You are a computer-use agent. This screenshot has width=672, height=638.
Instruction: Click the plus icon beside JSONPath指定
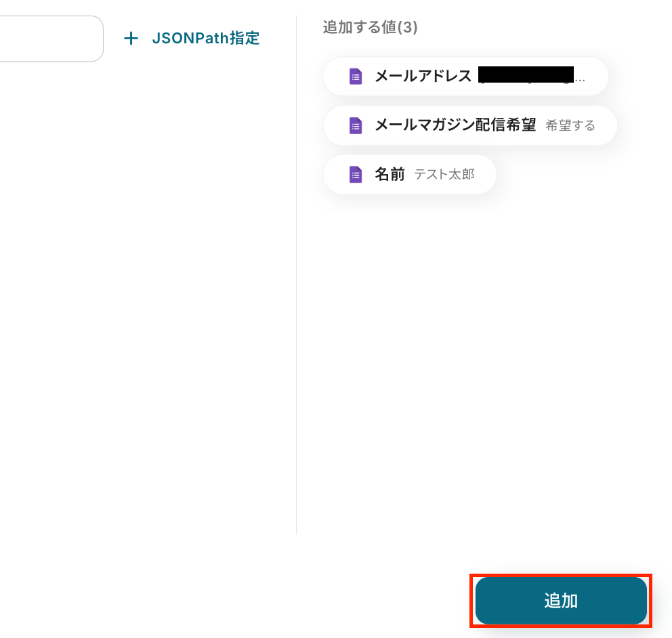click(x=131, y=39)
